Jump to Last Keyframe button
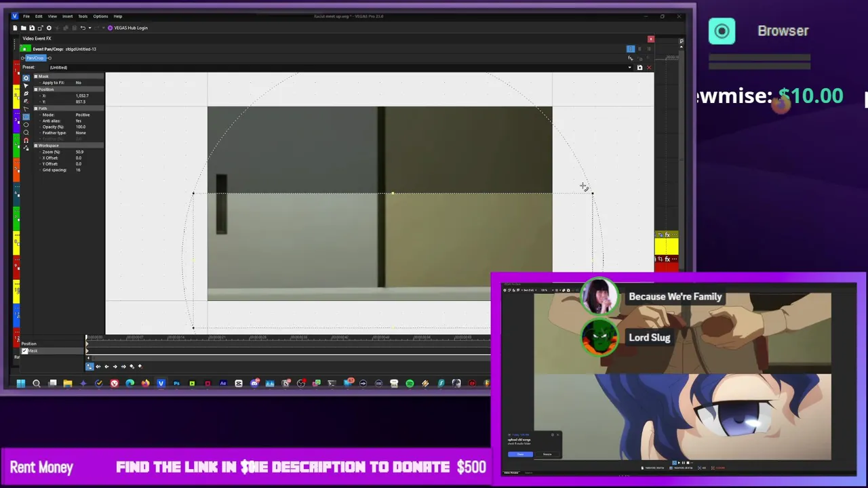This screenshot has height=488, width=868. point(123,367)
